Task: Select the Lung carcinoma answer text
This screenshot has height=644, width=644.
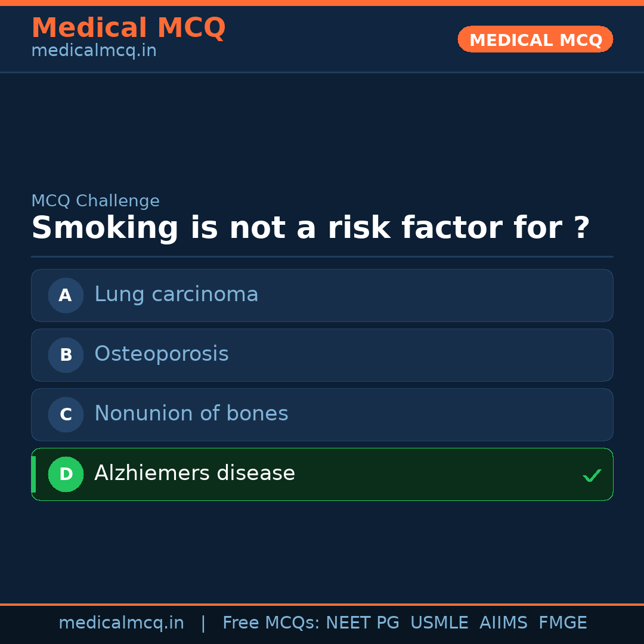Action: [x=177, y=295]
